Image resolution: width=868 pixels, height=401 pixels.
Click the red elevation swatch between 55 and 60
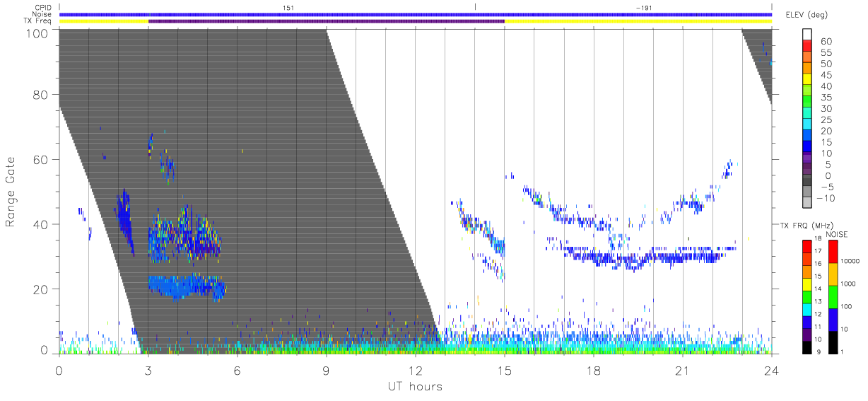pyautogui.click(x=807, y=47)
